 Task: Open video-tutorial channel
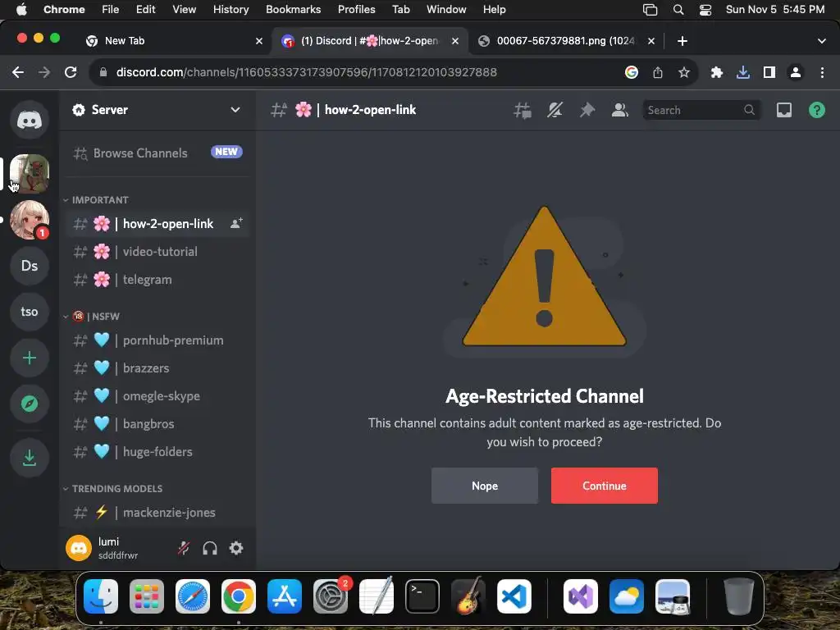pyautogui.click(x=157, y=252)
